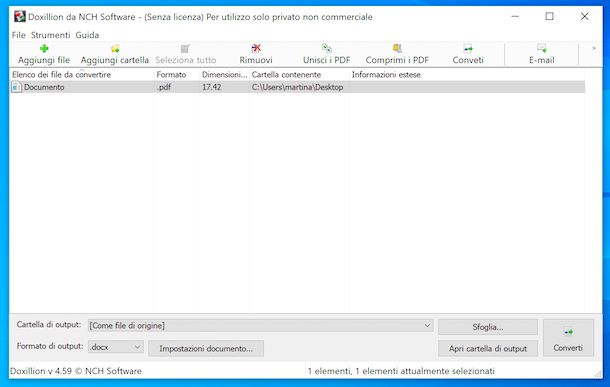Open the Formato di output .docx dropdown
This screenshot has height=387, width=610.
[116, 347]
